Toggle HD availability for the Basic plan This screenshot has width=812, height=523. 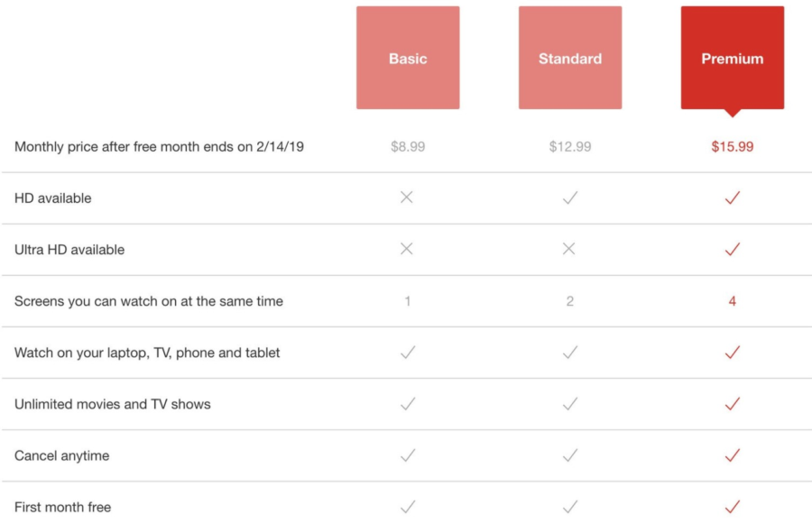point(408,197)
